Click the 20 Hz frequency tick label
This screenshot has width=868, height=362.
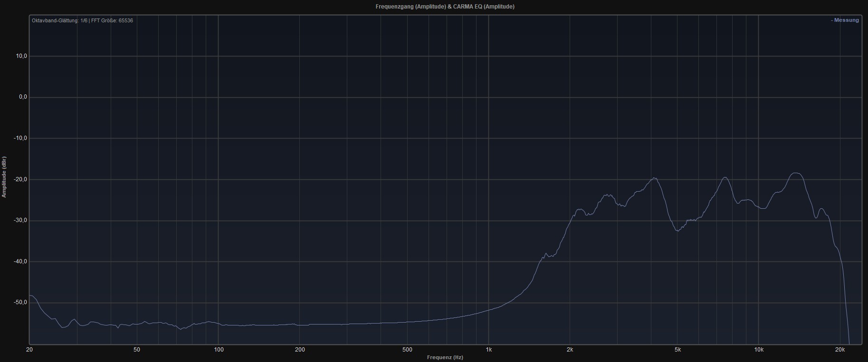(29, 350)
